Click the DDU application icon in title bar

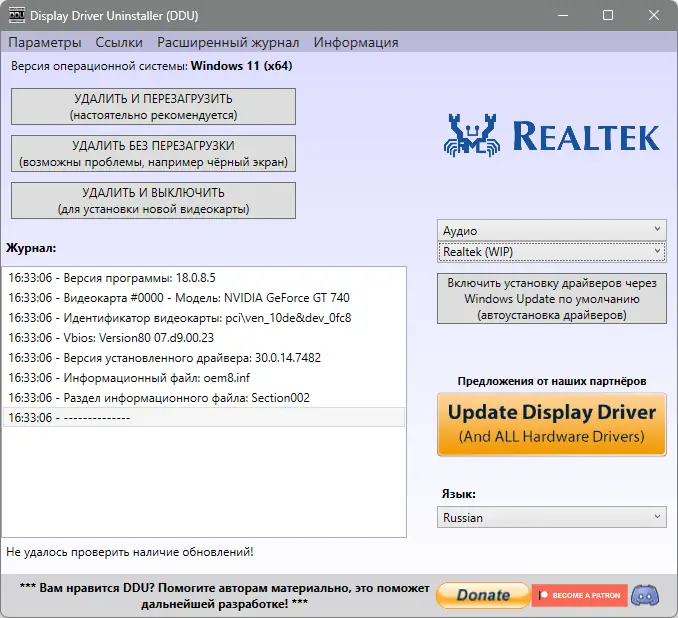tap(16, 15)
